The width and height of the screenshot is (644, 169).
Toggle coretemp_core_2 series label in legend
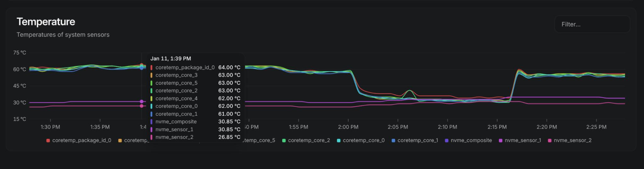pyautogui.click(x=309, y=140)
